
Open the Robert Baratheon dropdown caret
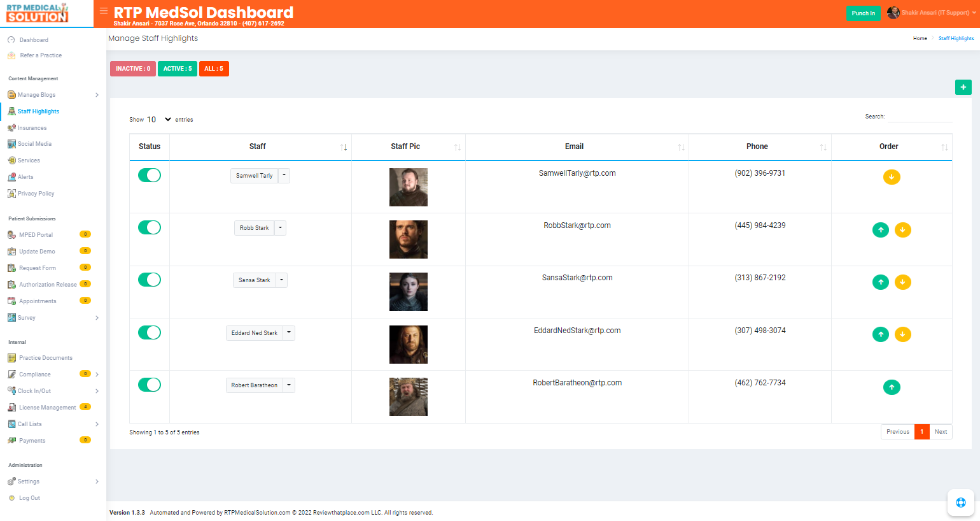pos(289,385)
